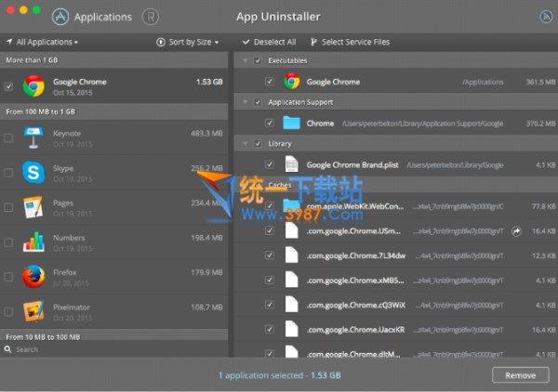Check the Numbers checkbox
Image resolution: width=558 pixels, height=392 pixels.
pyautogui.click(x=8, y=242)
